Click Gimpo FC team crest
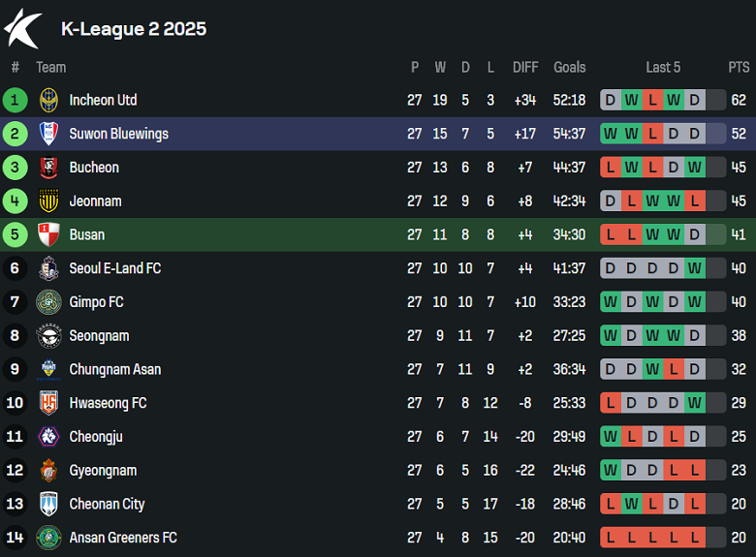Screen dimensions: 756x557 click(48, 302)
